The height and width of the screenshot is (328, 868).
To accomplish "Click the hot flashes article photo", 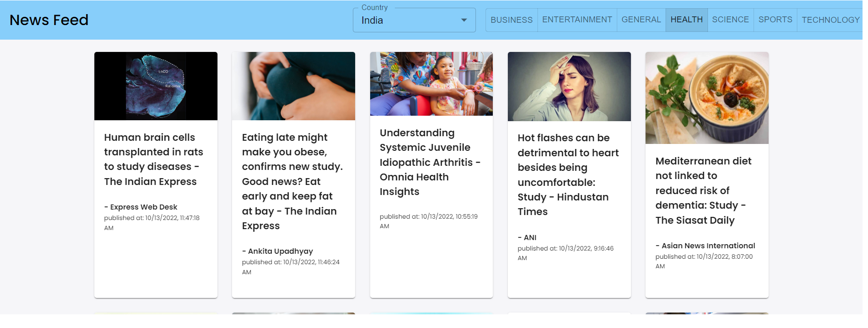I will click(569, 87).
